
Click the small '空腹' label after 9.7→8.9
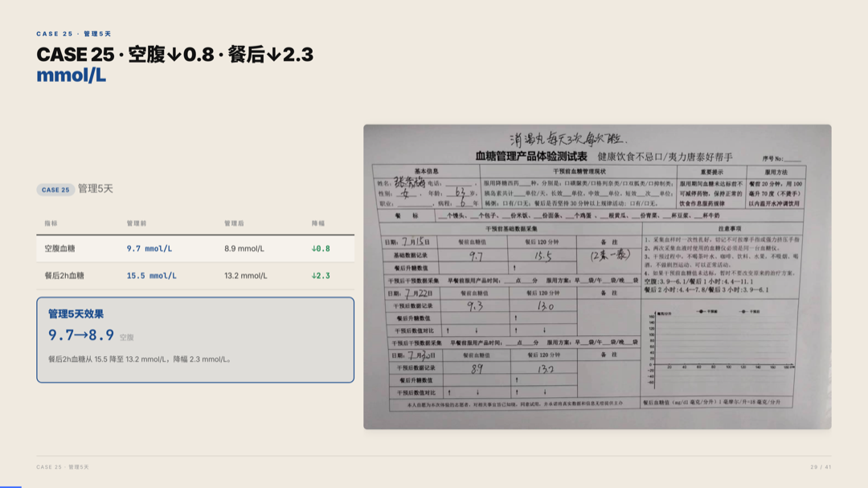coord(127,338)
